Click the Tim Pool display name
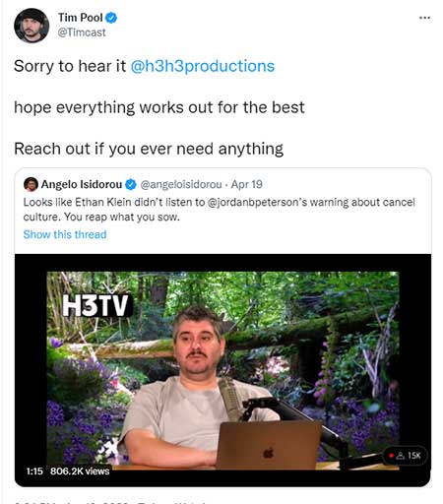Viewport: 443px width, 504px height. 81,18
